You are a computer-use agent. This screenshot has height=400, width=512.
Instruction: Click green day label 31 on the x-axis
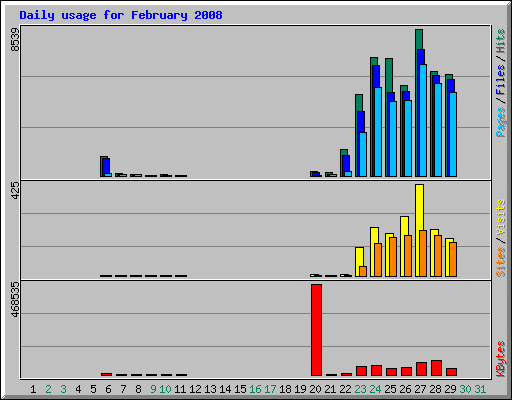point(480,389)
